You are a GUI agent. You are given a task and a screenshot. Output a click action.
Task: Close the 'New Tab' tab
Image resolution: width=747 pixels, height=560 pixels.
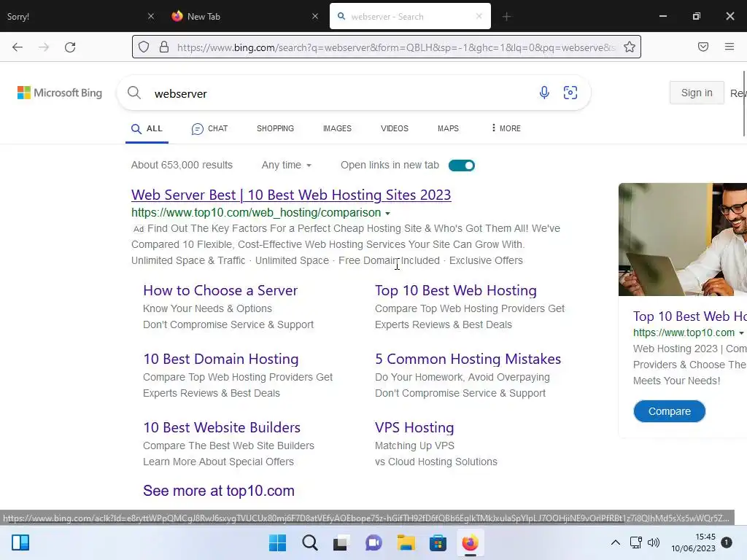tap(315, 16)
